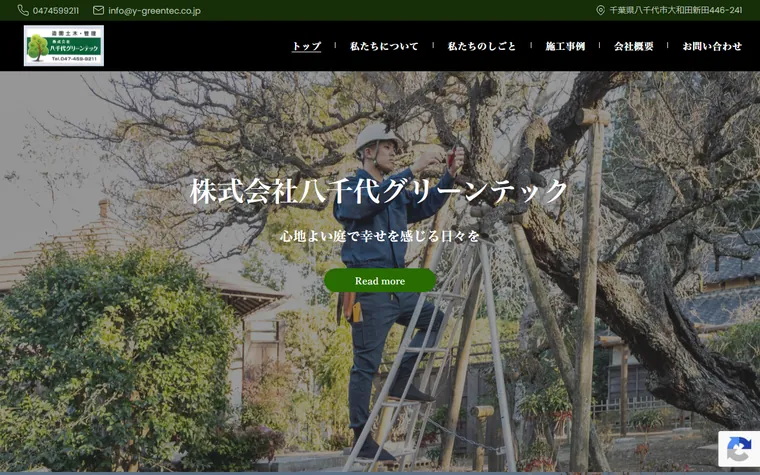Open the 会社概要 menu item

pos(633,46)
